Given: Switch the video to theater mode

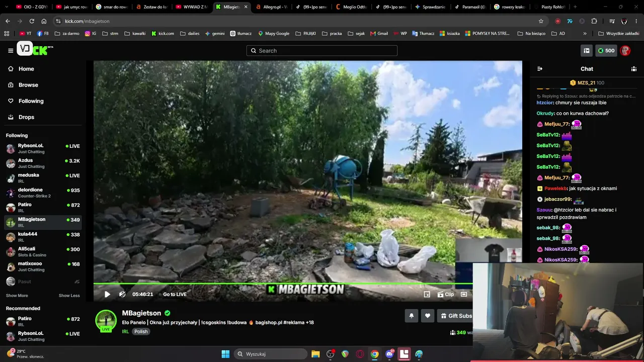Looking at the screenshot, I should pyautogui.click(x=464, y=294).
